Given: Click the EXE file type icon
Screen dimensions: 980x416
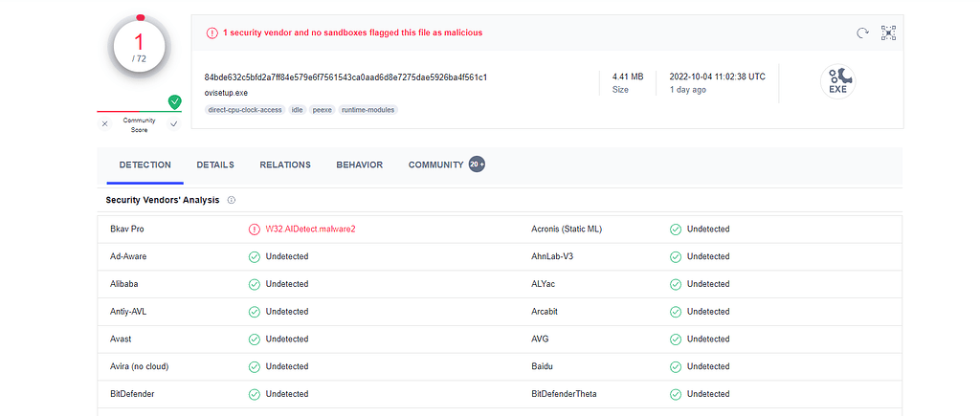Looking at the screenshot, I should click(x=837, y=82).
